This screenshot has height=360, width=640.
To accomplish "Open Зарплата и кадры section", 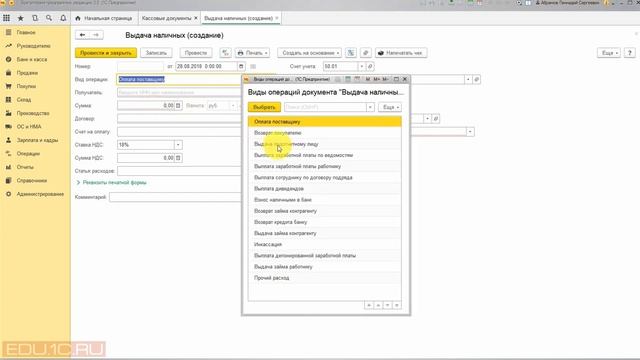I will pos(37,140).
